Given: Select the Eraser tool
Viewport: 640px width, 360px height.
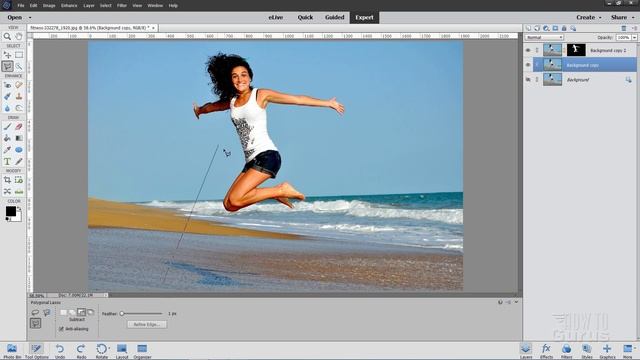Looking at the screenshot, I should click(19, 127).
